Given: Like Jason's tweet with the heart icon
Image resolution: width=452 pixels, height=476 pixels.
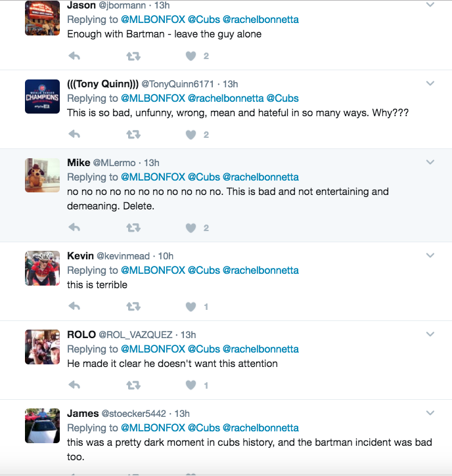Looking at the screenshot, I should pyautogui.click(x=191, y=56).
